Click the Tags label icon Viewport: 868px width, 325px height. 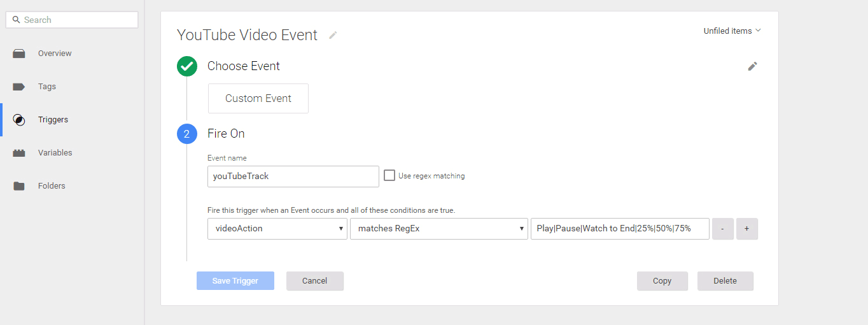click(19, 87)
